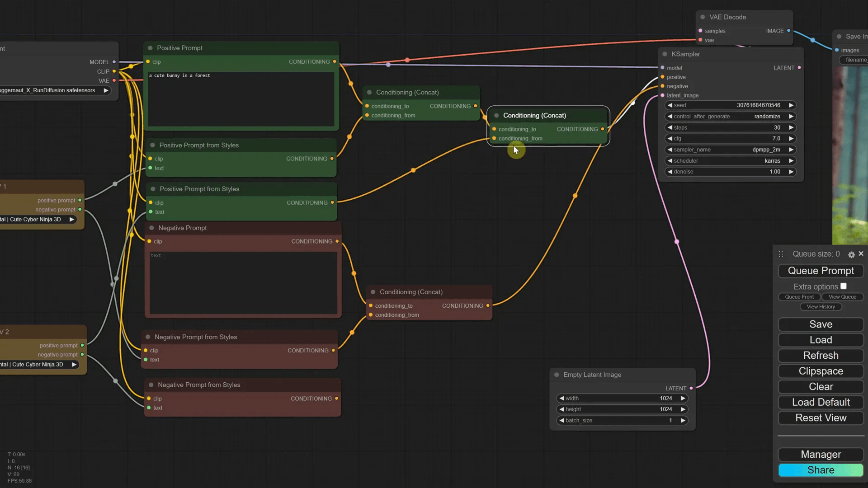The width and height of the screenshot is (868, 488).
Task: Open the scheduler karras selector
Action: (x=730, y=161)
